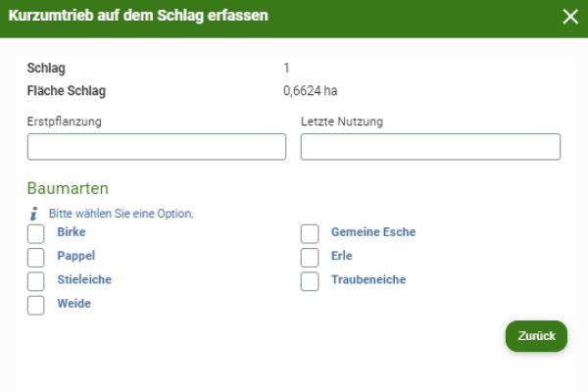Screen dimensions: 588x392
Task: Click the Traubeneiche label text
Action: pos(368,279)
